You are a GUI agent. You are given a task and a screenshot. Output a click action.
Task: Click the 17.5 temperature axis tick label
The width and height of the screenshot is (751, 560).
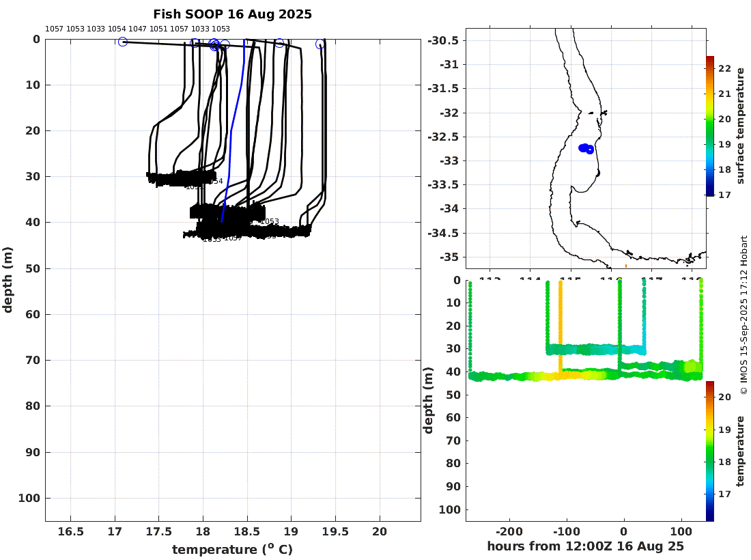click(x=158, y=531)
